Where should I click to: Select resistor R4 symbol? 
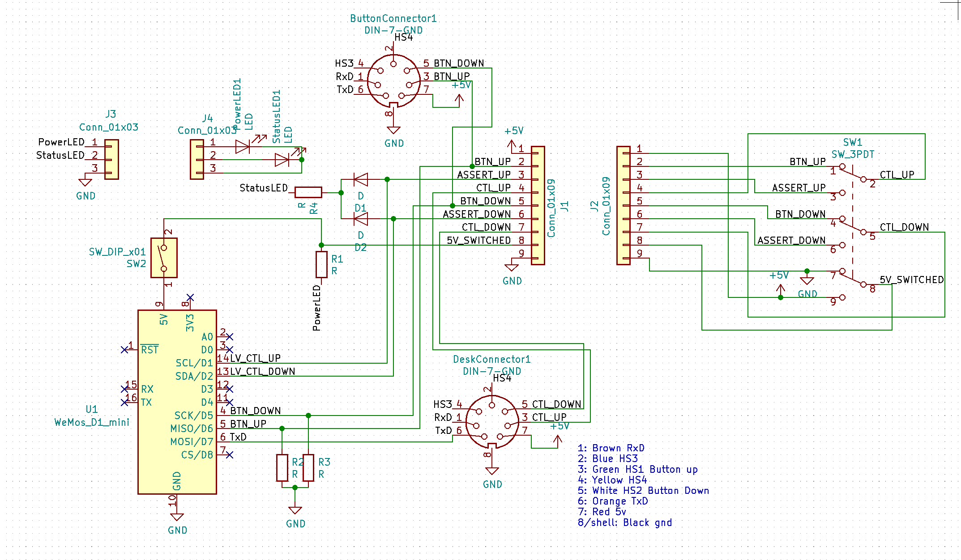pyautogui.click(x=308, y=192)
